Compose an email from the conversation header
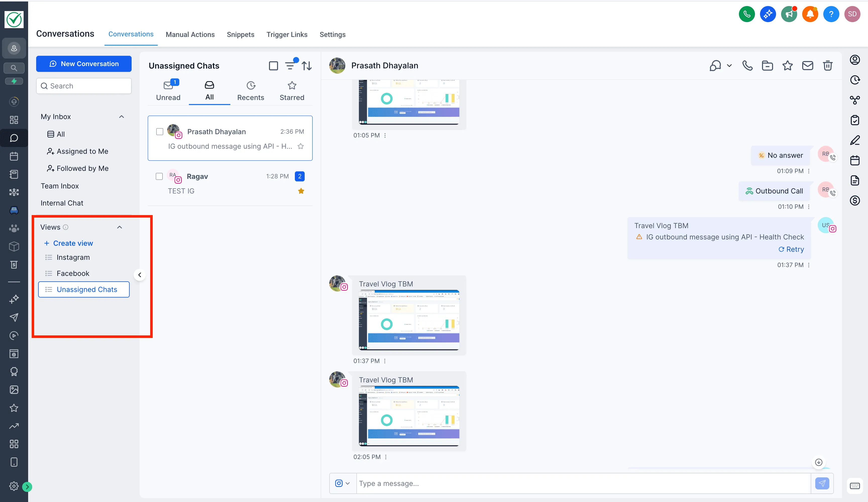The width and height of the screenshot is (868, 502). point(808,66)
